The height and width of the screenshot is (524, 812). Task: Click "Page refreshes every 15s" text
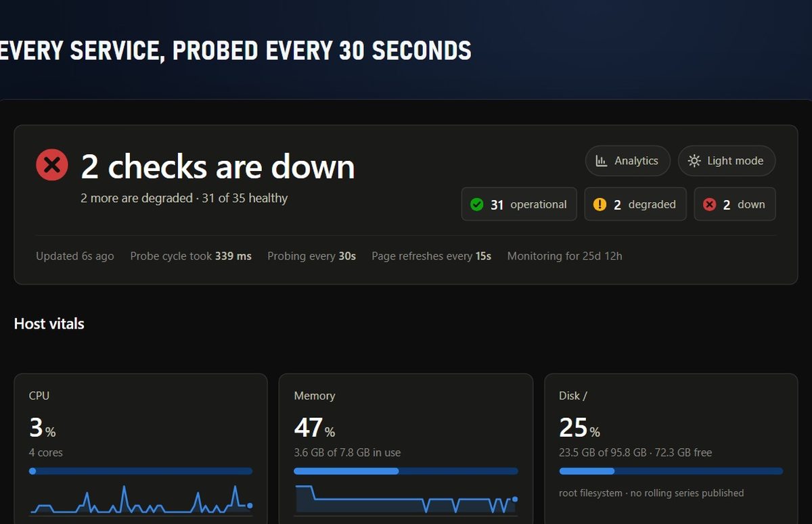[x=432, y=256]
